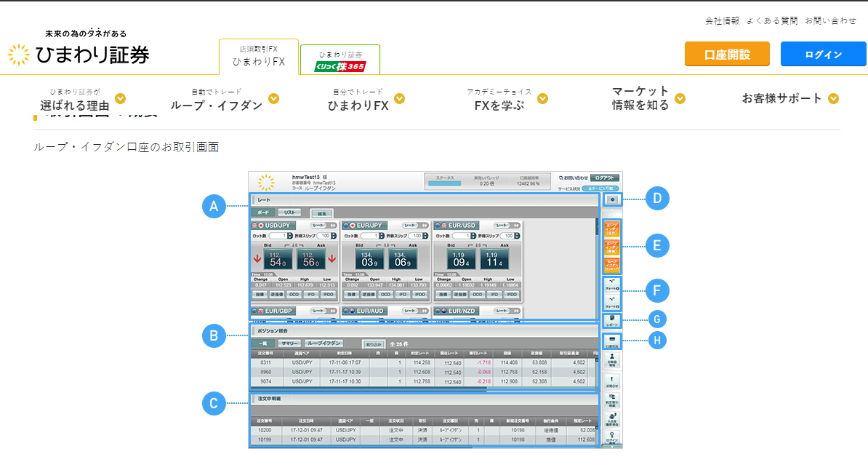Open the 会社情報 link

coord(722,20)
